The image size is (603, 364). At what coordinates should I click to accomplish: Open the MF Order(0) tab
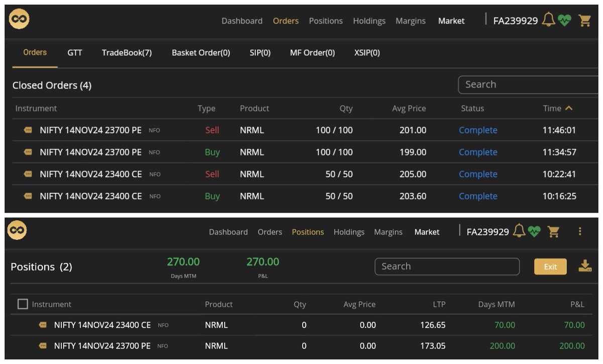pyautogui.click(x=313, y=52)
